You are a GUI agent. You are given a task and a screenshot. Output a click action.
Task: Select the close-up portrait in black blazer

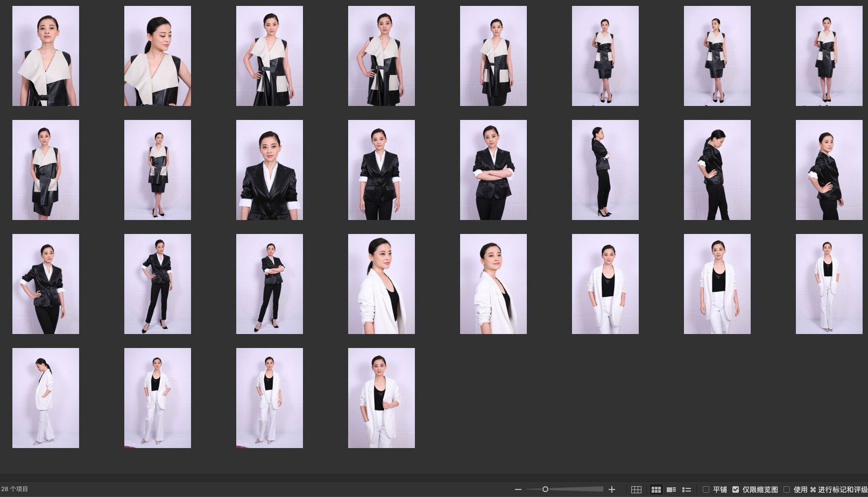coord(270,170)
